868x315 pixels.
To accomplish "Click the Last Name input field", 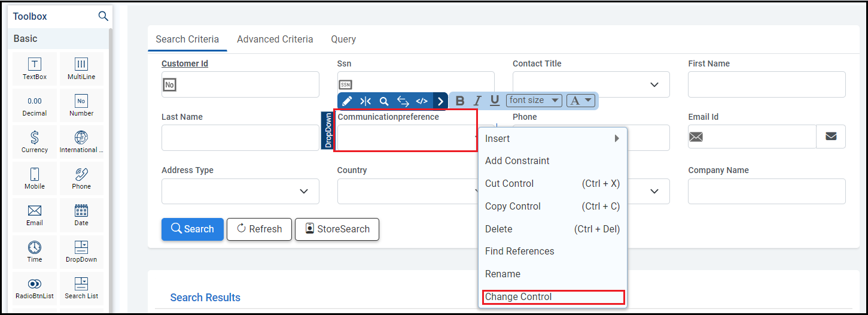I will (x=240, y=138).
